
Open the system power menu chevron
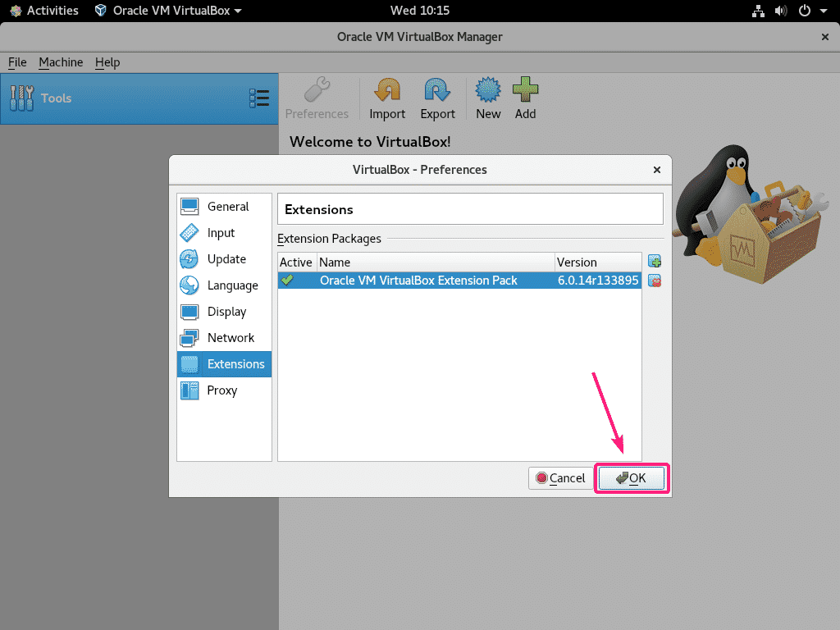coord(824,11)
